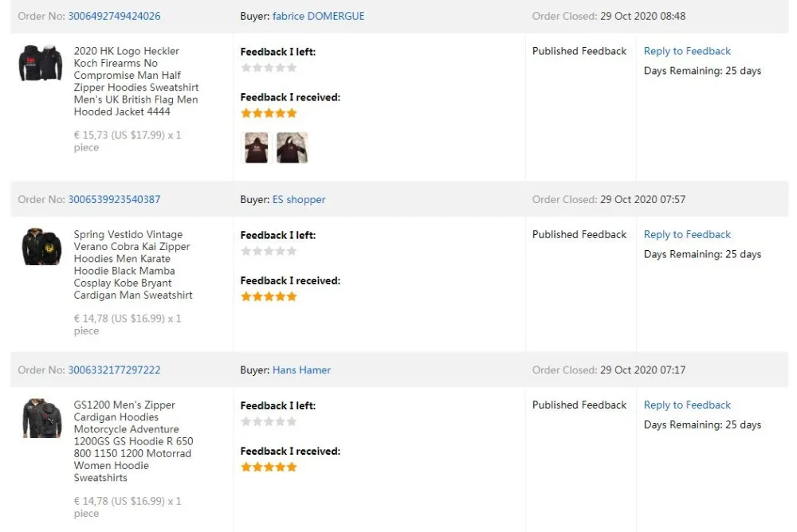Click the empty left-feedback stars for ES shopper
Image resolution: width=797 pixels, height=532 pixels.
pos(269,251)
